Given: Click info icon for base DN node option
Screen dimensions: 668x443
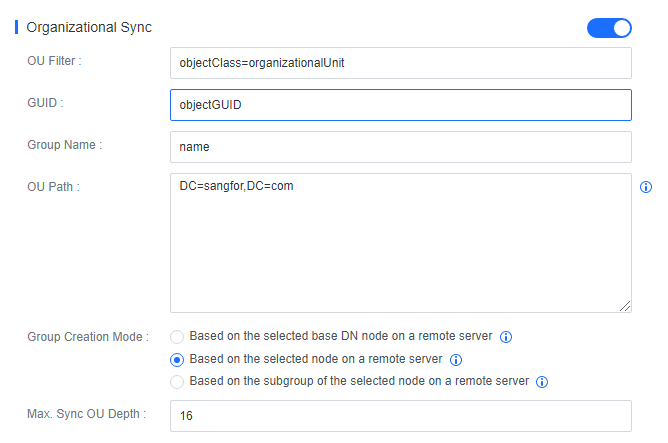Looking at the screenshot, I should click(506, 337).
